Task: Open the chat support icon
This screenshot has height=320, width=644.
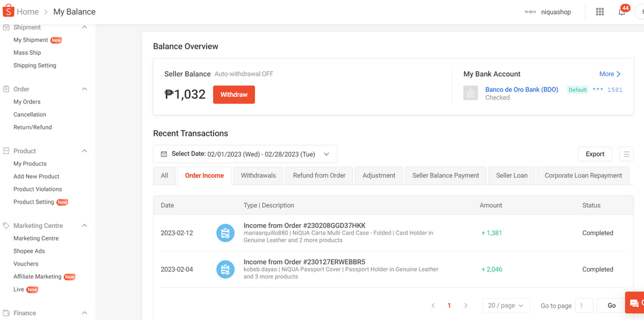Action: point(634,303)
